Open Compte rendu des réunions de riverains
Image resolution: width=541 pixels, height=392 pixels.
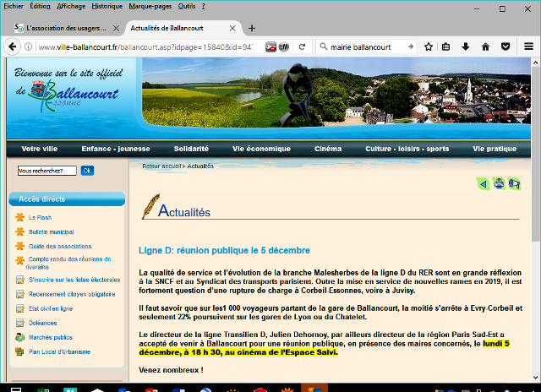tap(68, 263)
